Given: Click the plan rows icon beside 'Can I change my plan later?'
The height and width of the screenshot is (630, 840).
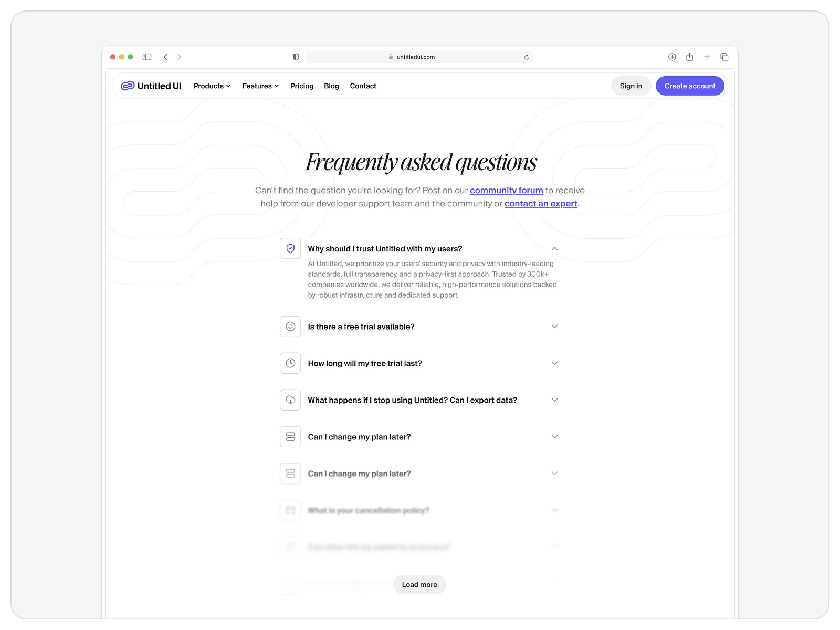Looking at the screenshot, I should click(x=290, y=436).
